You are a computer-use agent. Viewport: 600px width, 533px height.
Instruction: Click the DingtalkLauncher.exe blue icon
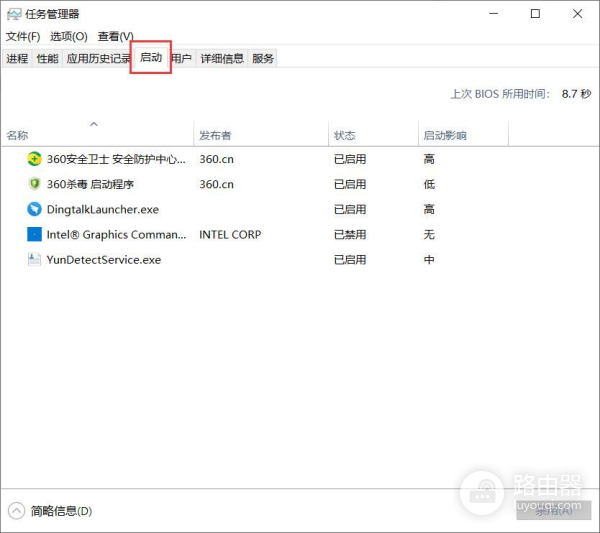34,209
